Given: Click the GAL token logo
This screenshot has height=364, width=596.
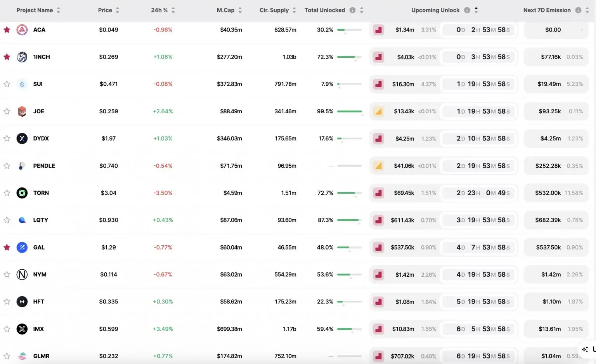Looking at the screenshot, I should tap(22, 247).
